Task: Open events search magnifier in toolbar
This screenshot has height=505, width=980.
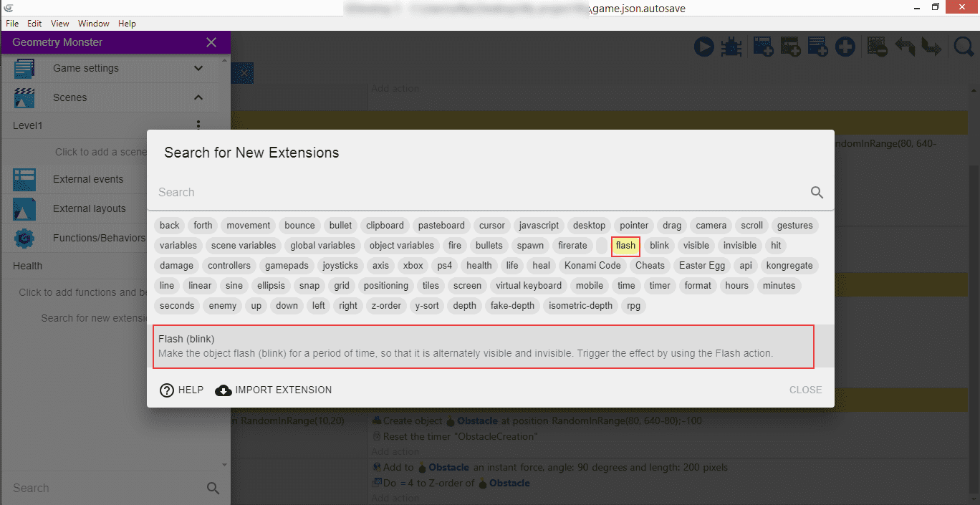Action: point(964,47)
